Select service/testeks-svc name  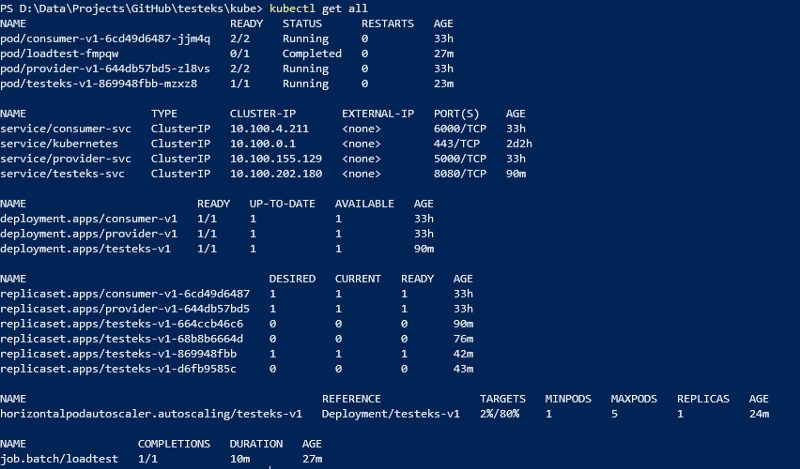(62, 174)
